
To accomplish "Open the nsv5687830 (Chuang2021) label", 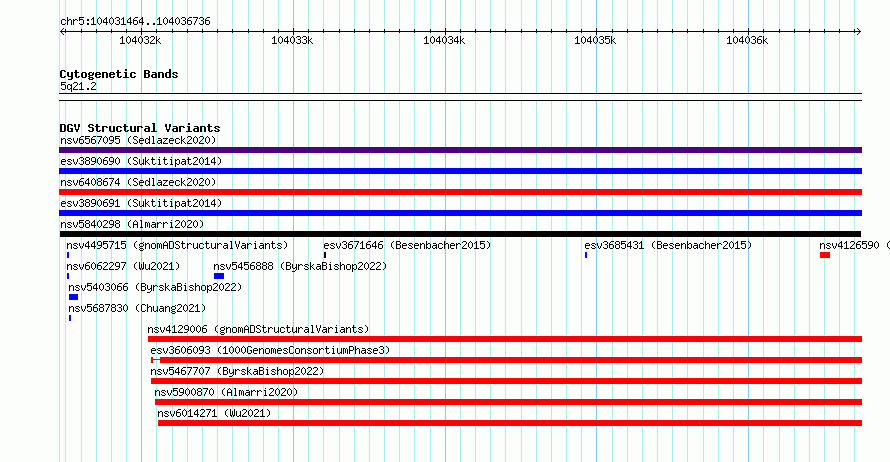I will pos(137,308).
